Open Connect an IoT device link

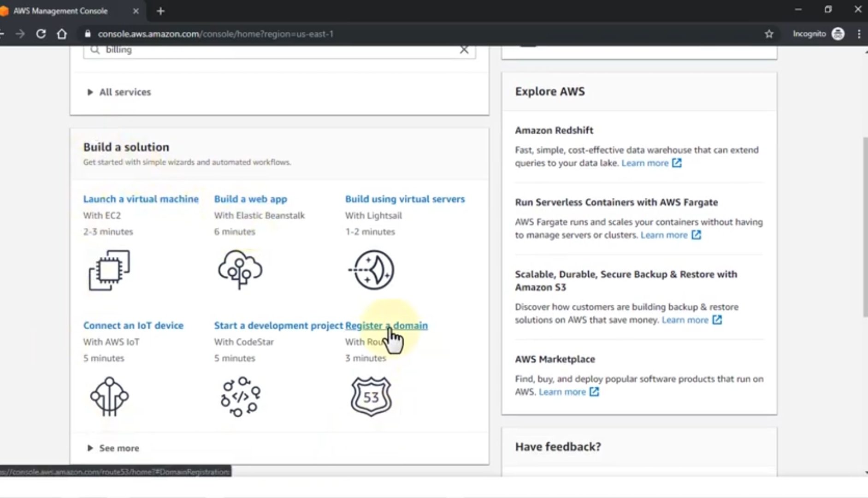(x=133, y=325)
